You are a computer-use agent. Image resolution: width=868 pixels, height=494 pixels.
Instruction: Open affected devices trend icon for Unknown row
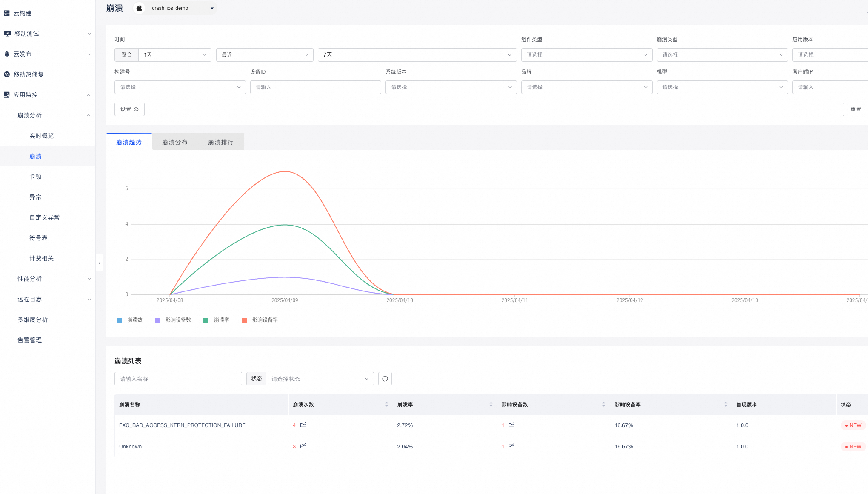pyautogui.click(x=512, y=446)
